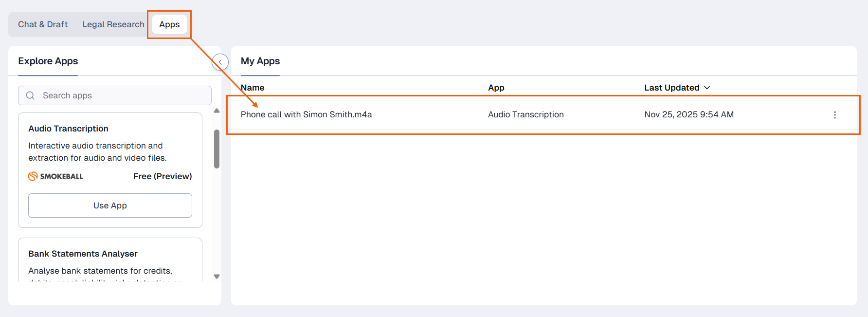Open the Legal Research tab

[113, 24]
